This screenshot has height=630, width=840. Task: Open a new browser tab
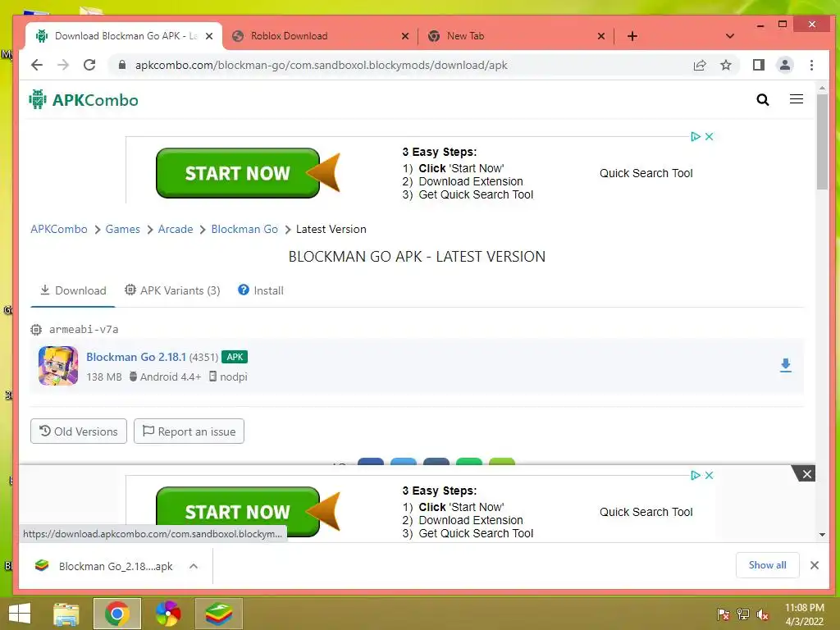pyautogui.click(x=632, y=36)
